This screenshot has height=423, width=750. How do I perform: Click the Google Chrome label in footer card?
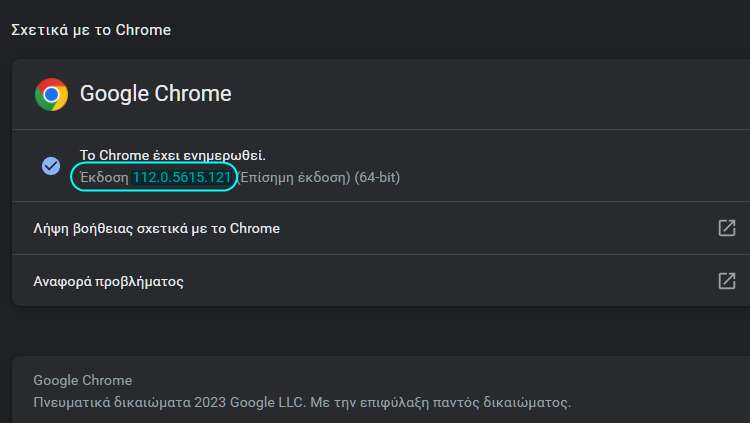[x=82, y=381]
